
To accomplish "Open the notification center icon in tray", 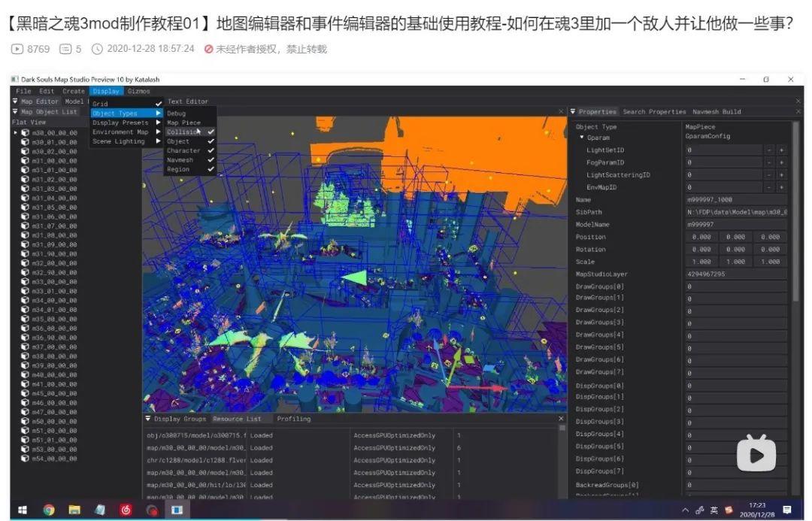I will (x=786, y=510).
